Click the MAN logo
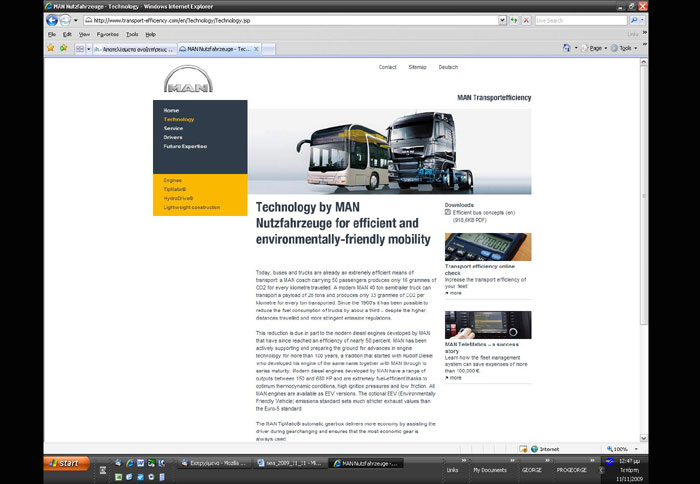 188,79
